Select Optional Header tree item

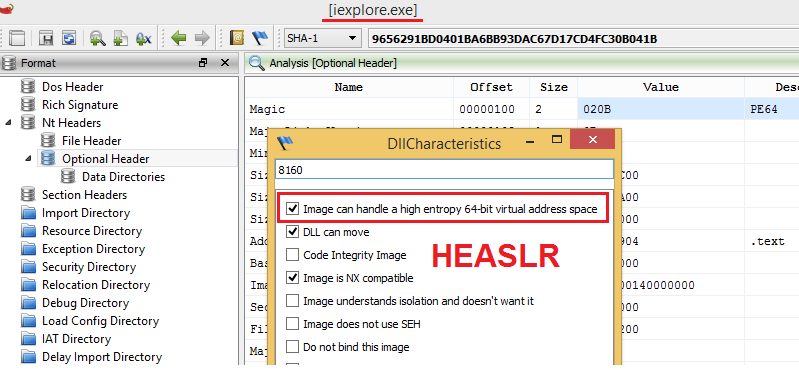tap(105, 159)
